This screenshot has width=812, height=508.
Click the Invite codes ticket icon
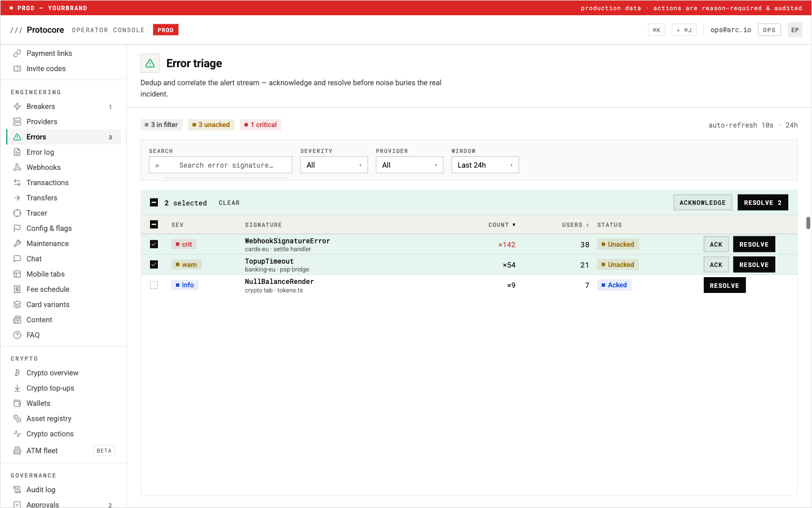click(x=17, y=69)
